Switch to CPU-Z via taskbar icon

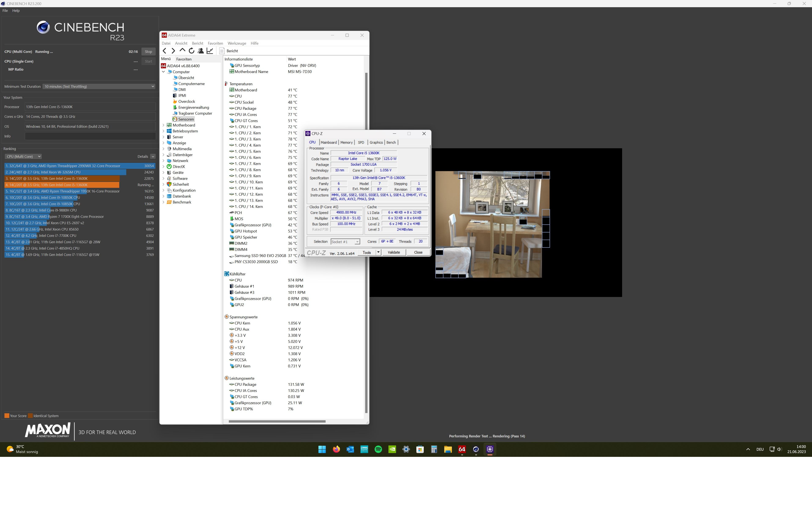point(490,449)
